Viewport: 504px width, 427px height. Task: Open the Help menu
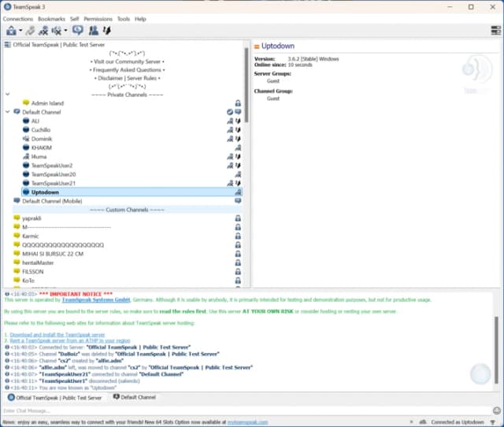coord(140,19)
